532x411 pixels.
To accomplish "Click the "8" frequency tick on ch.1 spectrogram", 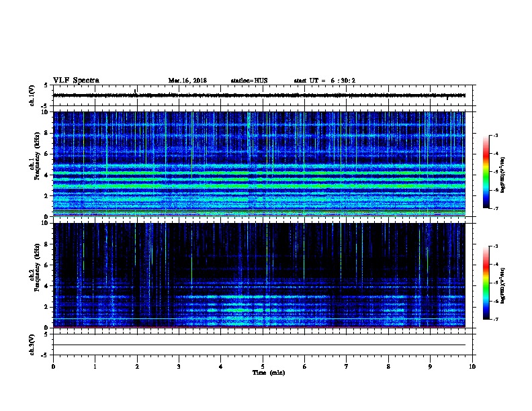I will click(46, 133).
